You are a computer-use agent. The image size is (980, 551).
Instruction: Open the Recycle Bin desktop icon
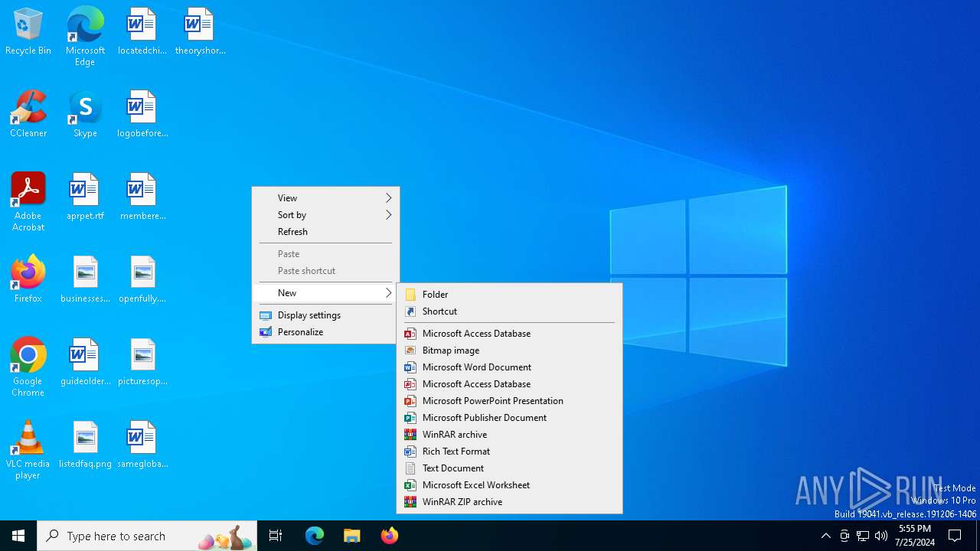[x=28, y=32]
